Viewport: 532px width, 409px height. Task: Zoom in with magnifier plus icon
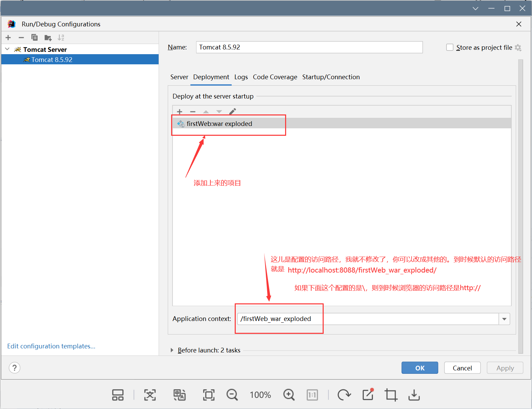click(x=289, y=395)
